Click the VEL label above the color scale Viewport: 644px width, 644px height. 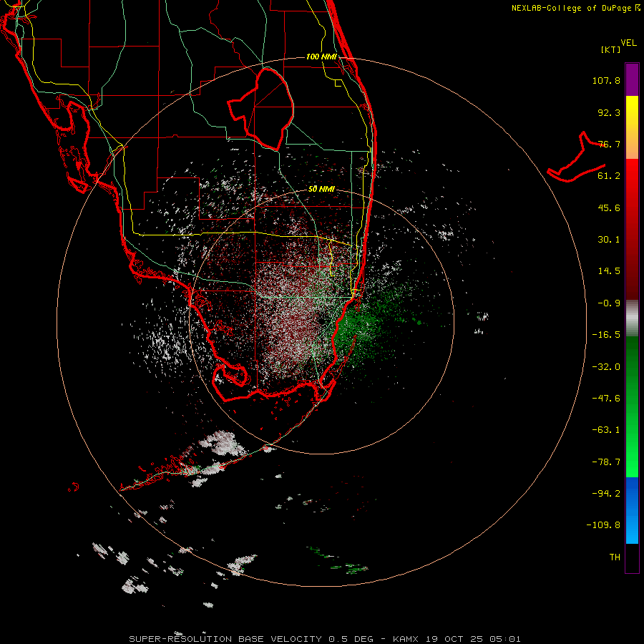628,43
